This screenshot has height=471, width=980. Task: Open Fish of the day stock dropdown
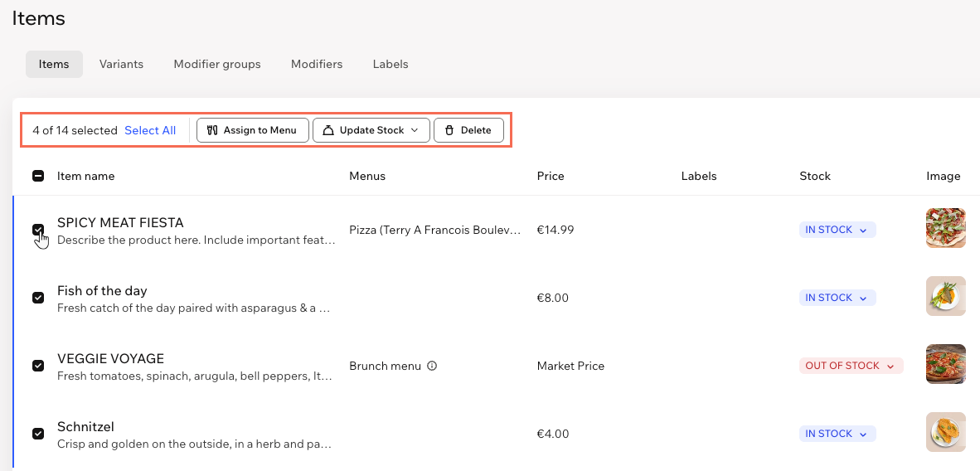pos(837,298)
